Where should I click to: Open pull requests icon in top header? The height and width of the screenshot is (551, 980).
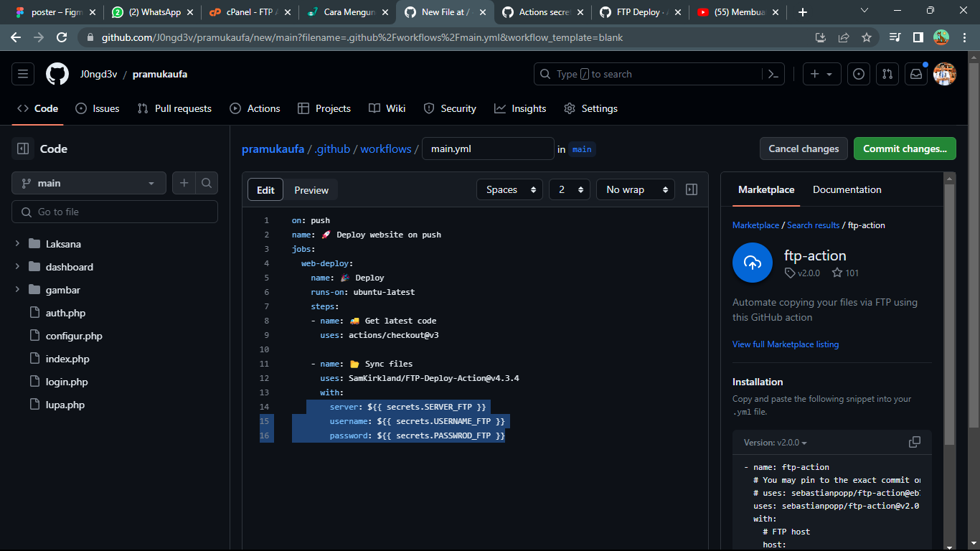[x=887, y=74]
